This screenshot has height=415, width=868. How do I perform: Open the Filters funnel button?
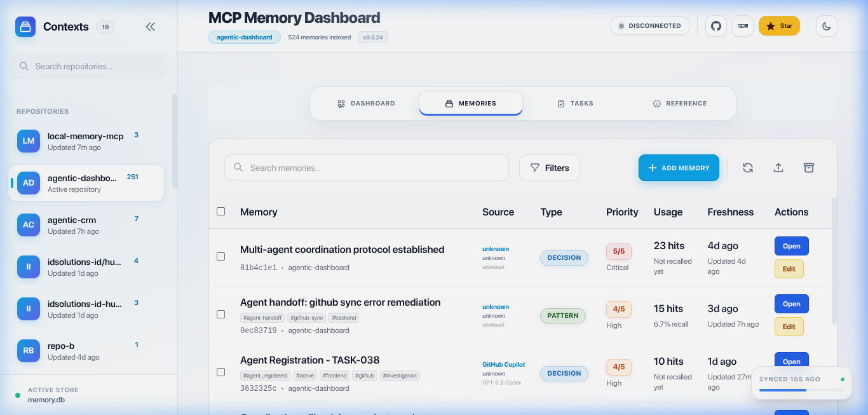(550, 168)
